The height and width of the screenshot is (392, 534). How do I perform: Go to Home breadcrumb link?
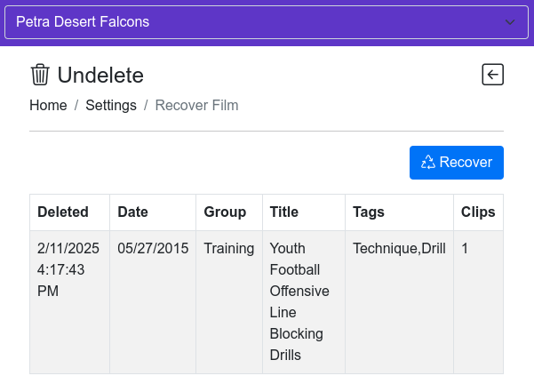pos(48,105)
